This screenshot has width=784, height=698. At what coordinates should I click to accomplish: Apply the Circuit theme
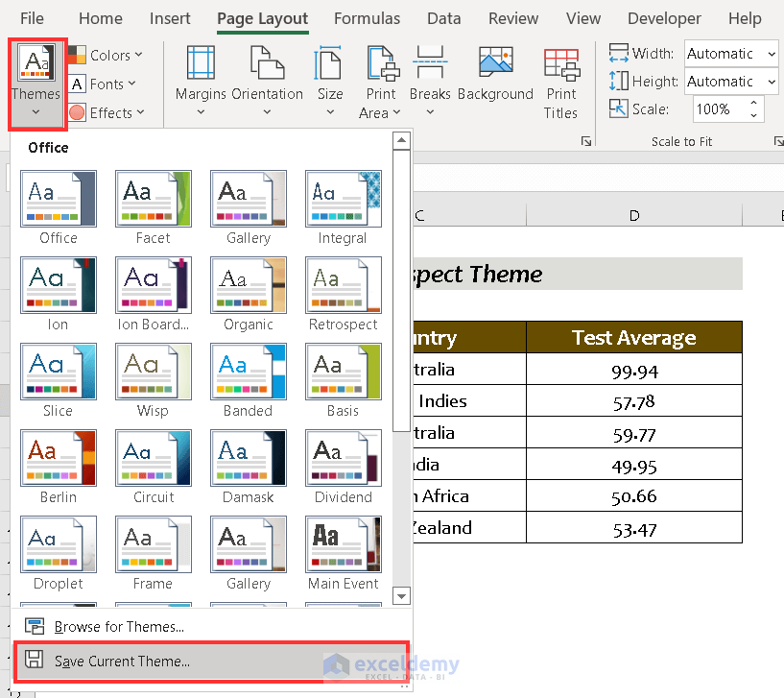tap(153, 467)
